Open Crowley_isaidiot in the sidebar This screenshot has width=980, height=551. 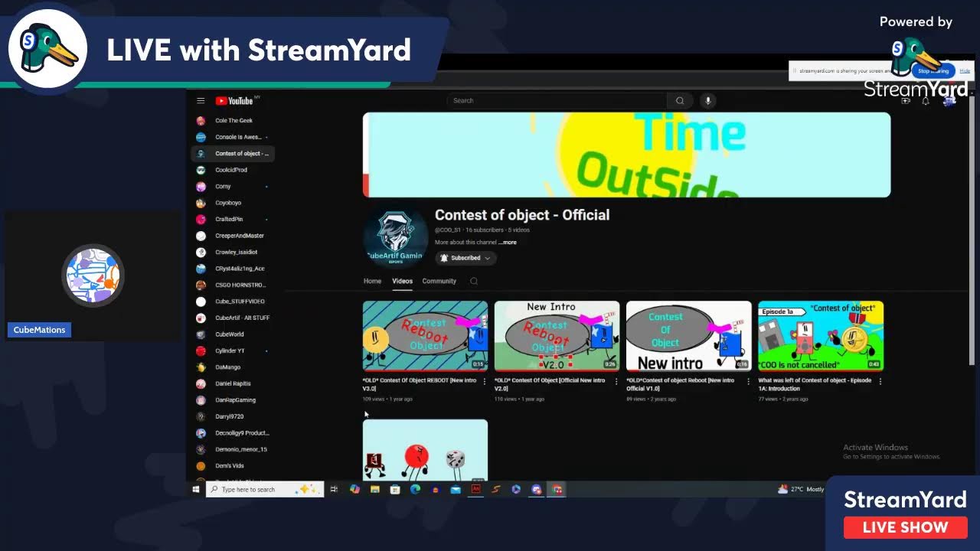(x=233, y=253)
